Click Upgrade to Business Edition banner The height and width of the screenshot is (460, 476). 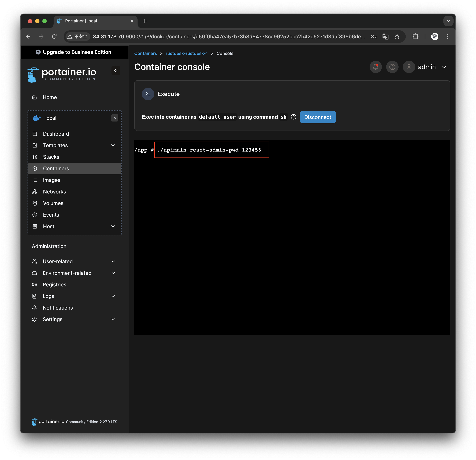point(74,52)
